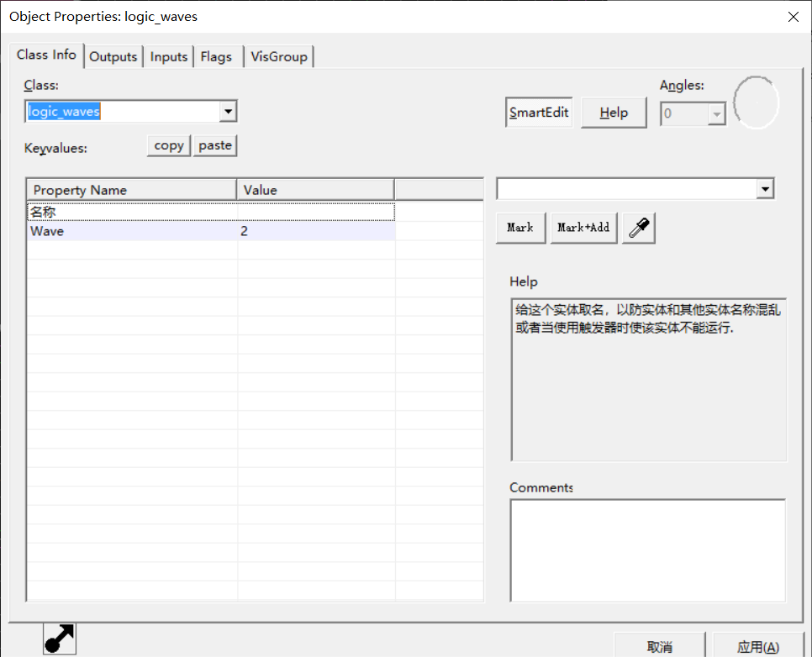Click the Angles compass circle
This screenshot has height=657, width=812.
click(x=756, y=102)
